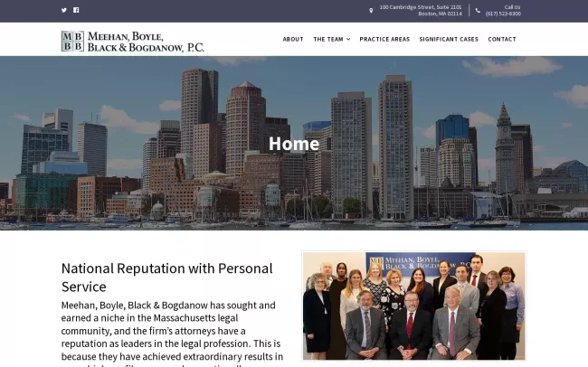Open the Contact page link

coord(502,39)
